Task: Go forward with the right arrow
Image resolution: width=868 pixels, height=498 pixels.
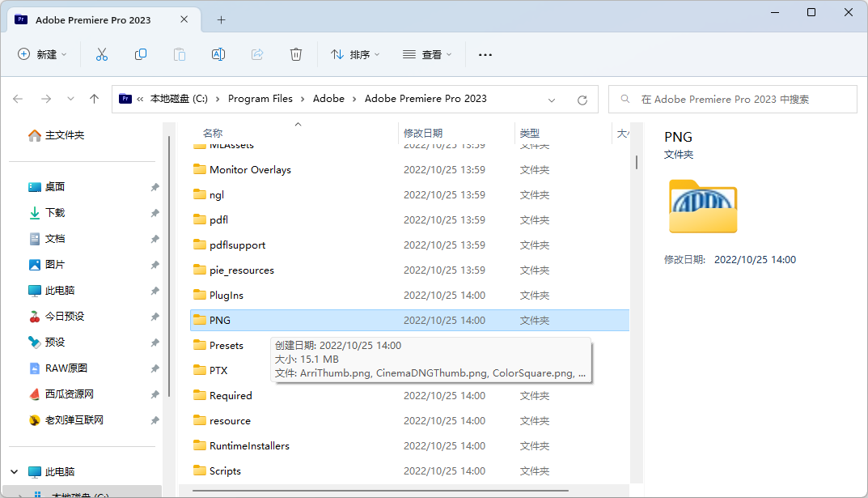Action: click(x=46, y=99)
